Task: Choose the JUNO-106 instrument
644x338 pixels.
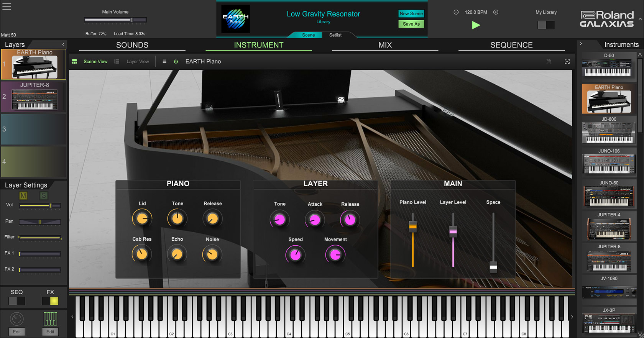Action: pos(609,162)
